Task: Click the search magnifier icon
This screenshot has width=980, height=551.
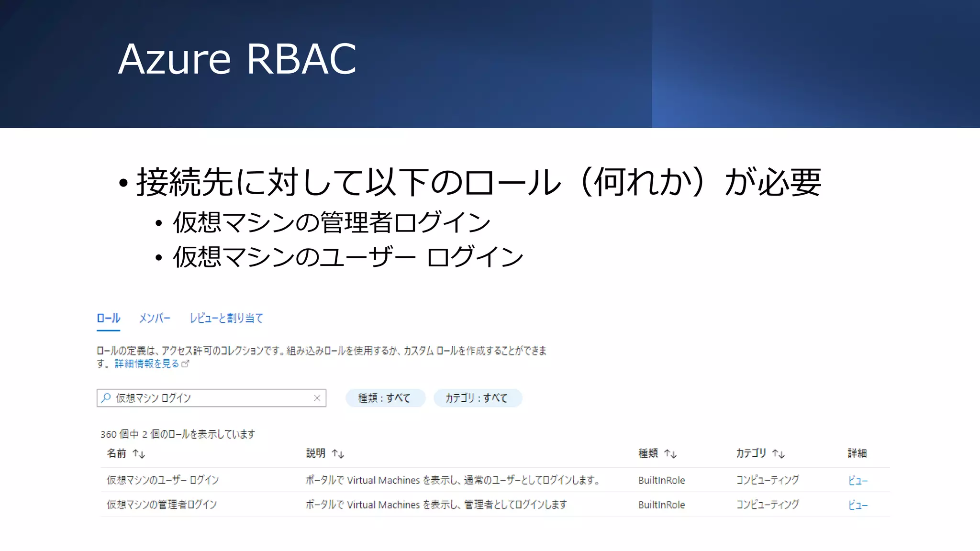Action: click(x=106, y=397)
